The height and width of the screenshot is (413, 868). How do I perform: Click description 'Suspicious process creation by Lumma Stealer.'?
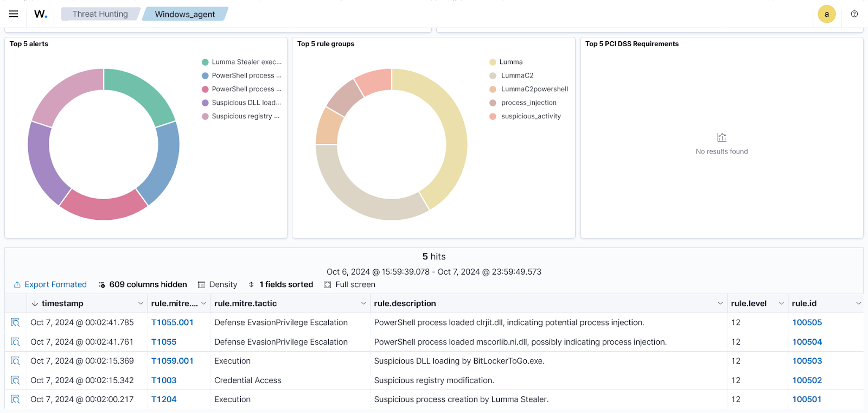point(461,399)
